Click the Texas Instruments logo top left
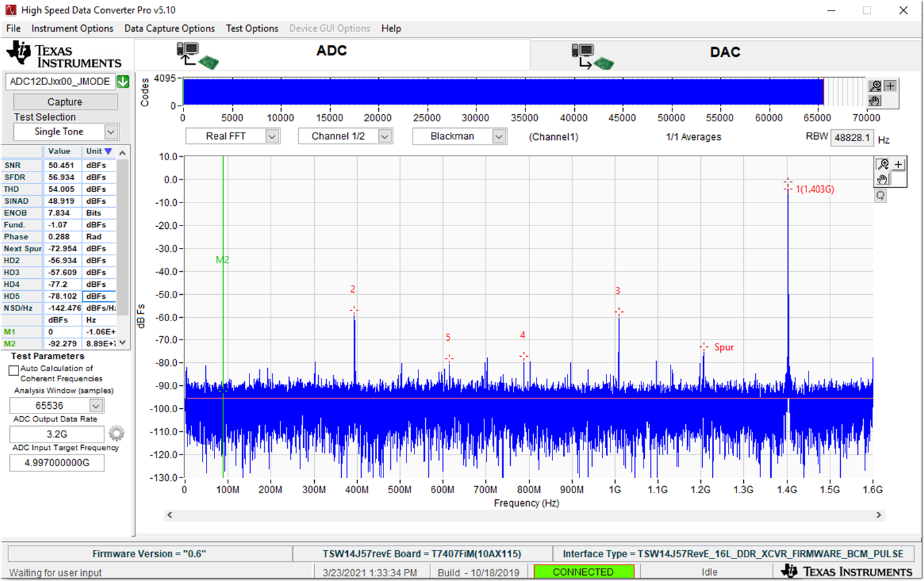 tap(64, 55)
